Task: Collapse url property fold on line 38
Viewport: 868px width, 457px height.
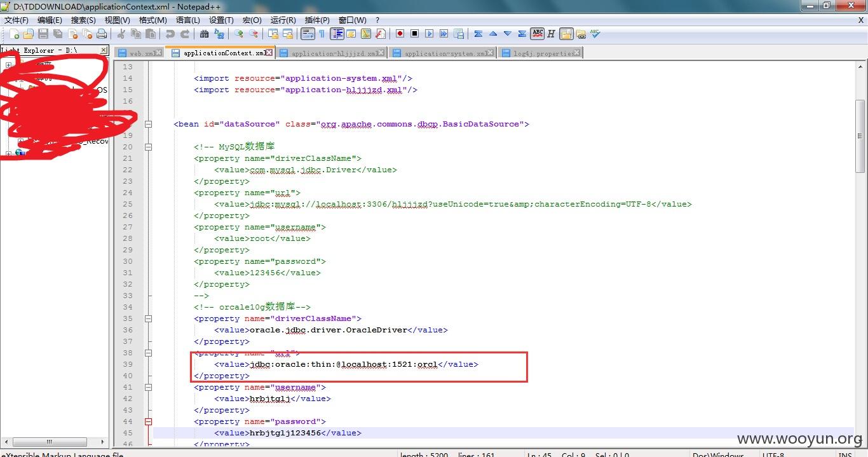Action: pos(148,353)
